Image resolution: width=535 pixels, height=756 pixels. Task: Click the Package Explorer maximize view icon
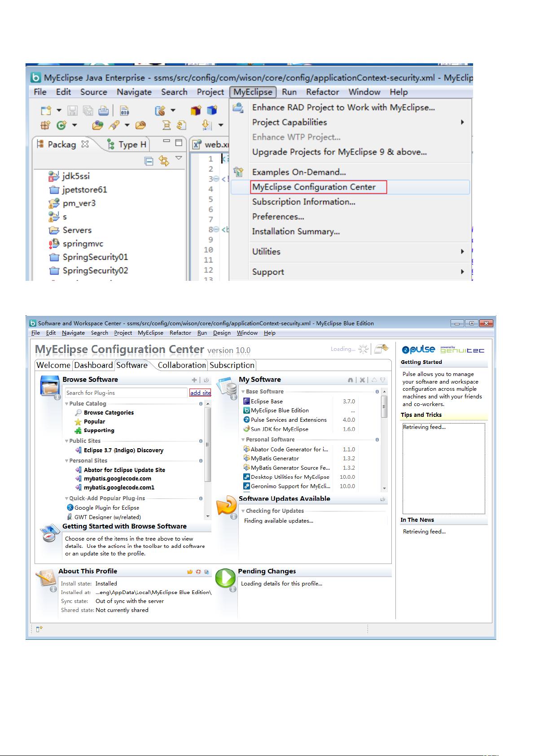point(179,143)
